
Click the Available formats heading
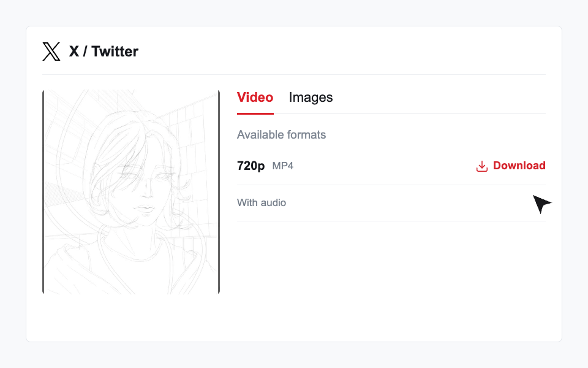tap(281, 135)
